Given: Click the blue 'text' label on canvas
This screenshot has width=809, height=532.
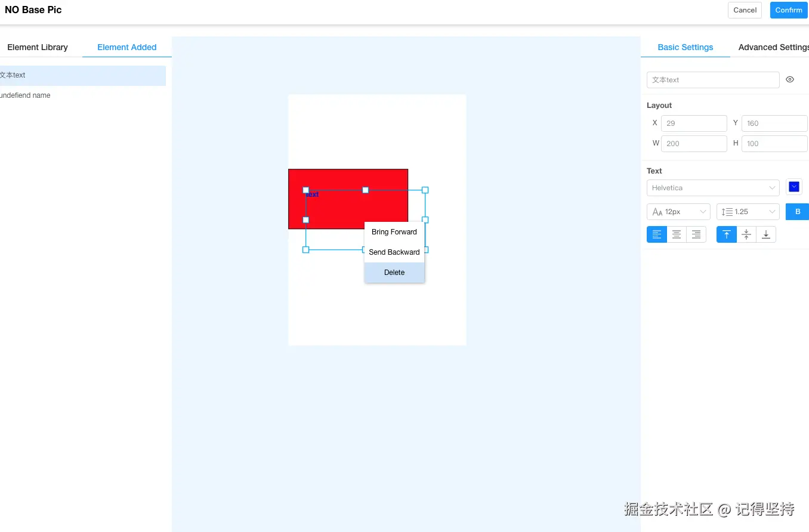Looking at the screenshot, I should coord(312,194).
